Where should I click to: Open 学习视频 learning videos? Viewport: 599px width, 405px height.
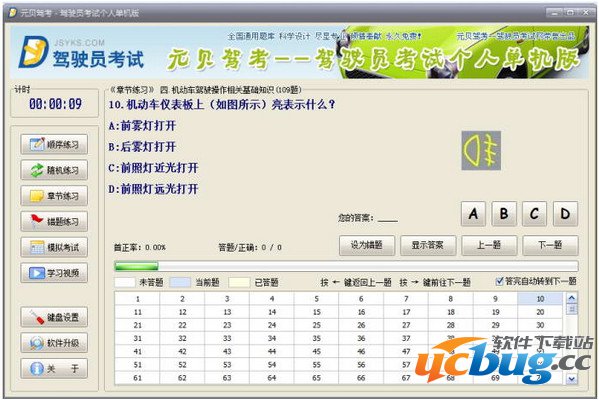pyautogui.click(x=54, y=273)
